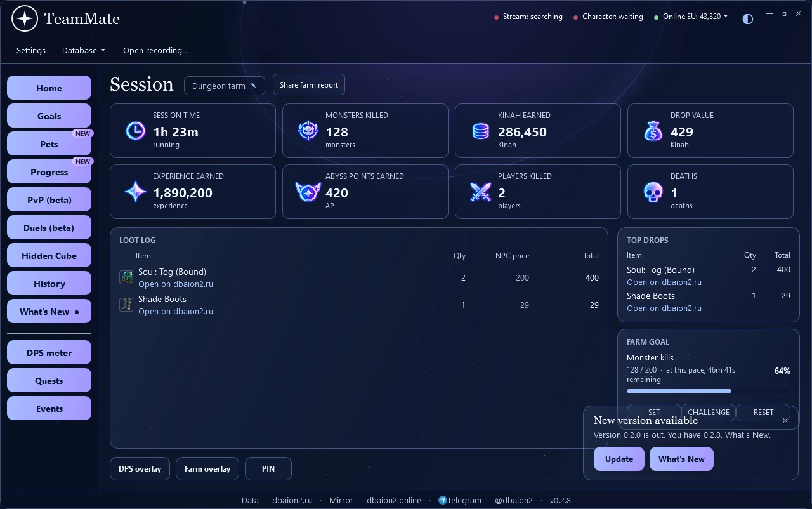Click the drop value money bag icon
Image resolution: width=812 pixels, height=509 pixels.
click(653, 131)
